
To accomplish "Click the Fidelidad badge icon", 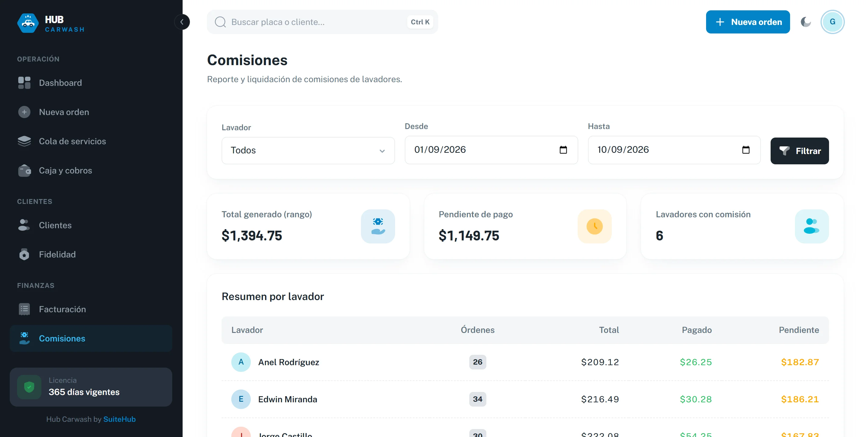I will pyautogui.click(x=24, y=254).
